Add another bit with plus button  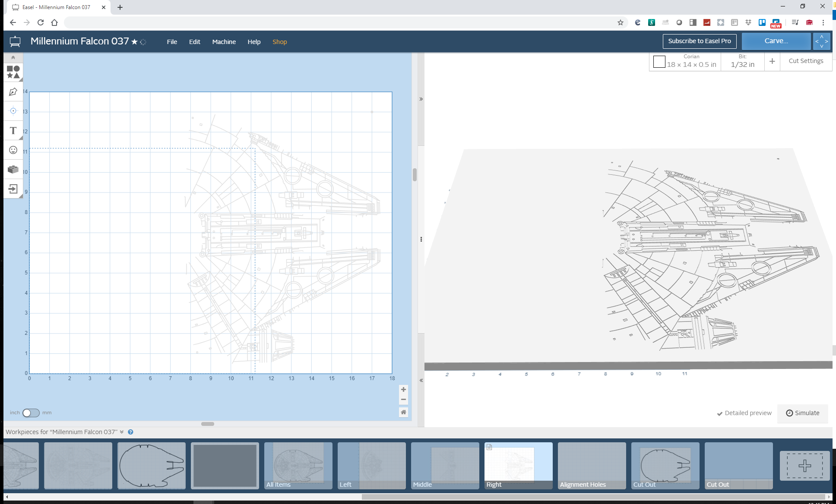tap(772, 61)
